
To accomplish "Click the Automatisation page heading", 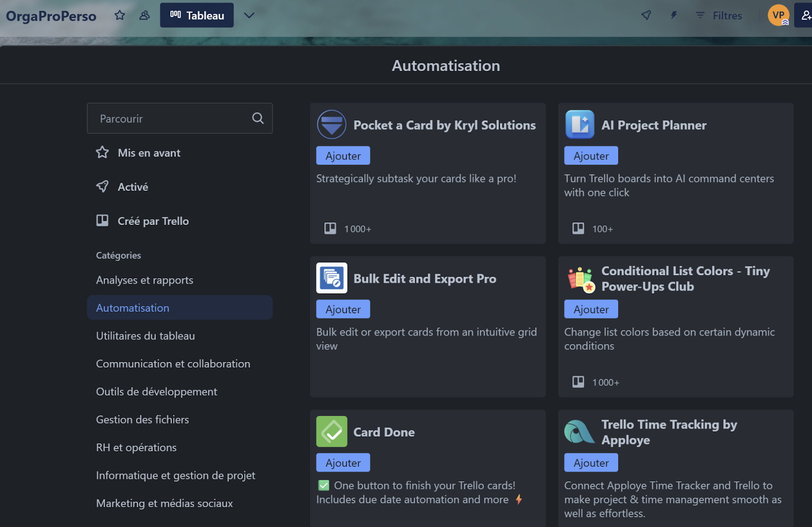I will pyautogui.click(x=446, y=65).
